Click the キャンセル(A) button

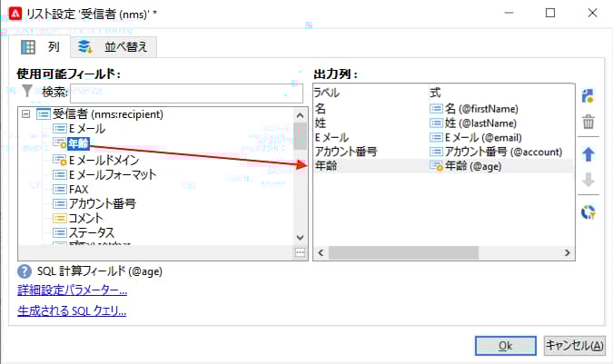point(575,346)
